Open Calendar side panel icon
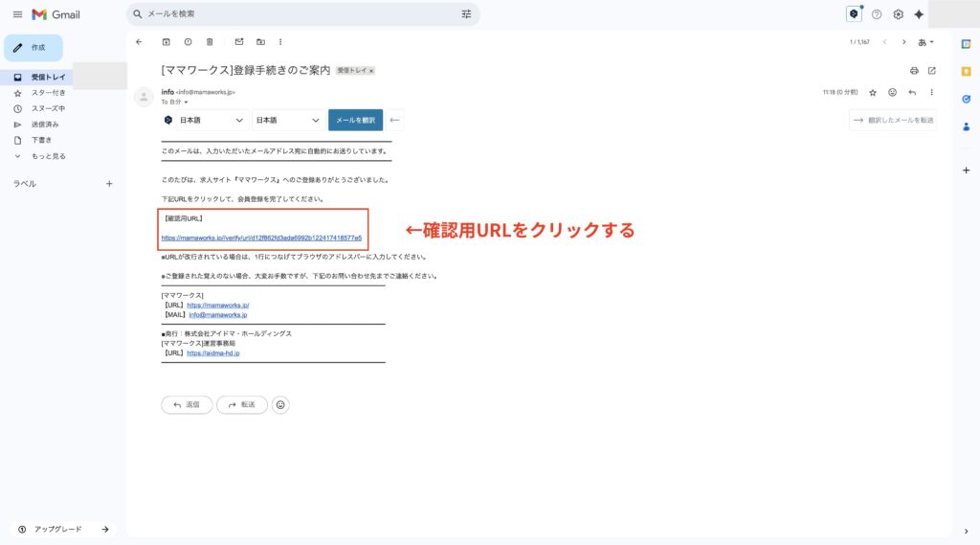Viewport: 980px width, 545px height. pos(967,44)
